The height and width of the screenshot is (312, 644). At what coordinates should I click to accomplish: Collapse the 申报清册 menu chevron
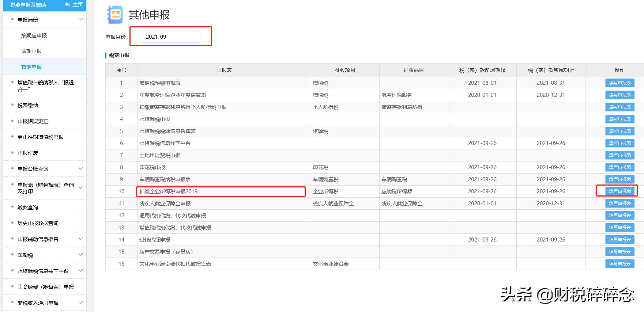coord(81,19)
